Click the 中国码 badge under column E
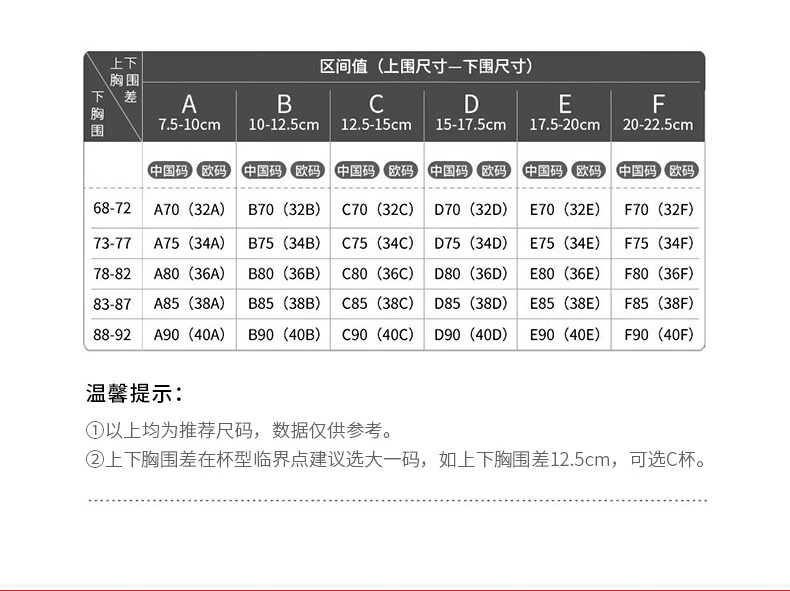Screen dimensions: 790x591 coord(543,170)
